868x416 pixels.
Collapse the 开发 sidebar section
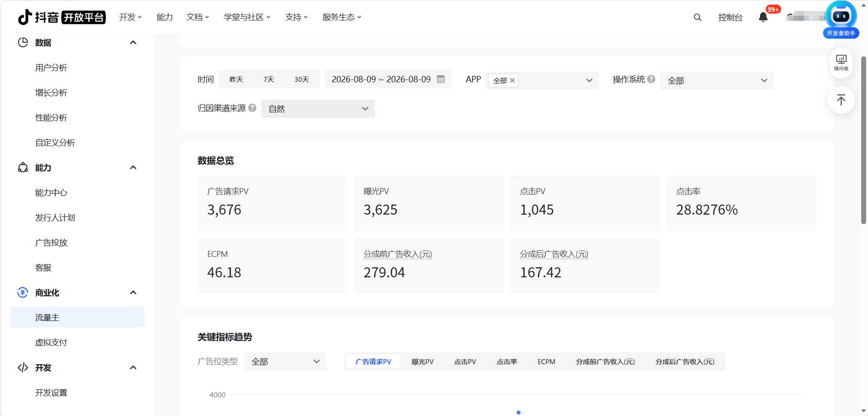tap(133, 367)
